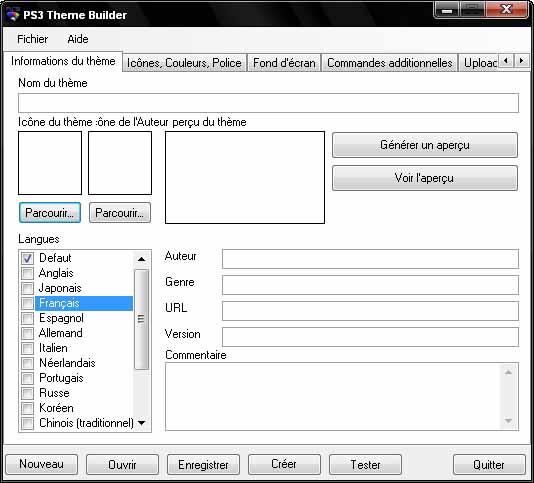The image size is (534, 483).
Task: Browse for the author icon with the right Parcourir
Action: click(x=120, y=213)
